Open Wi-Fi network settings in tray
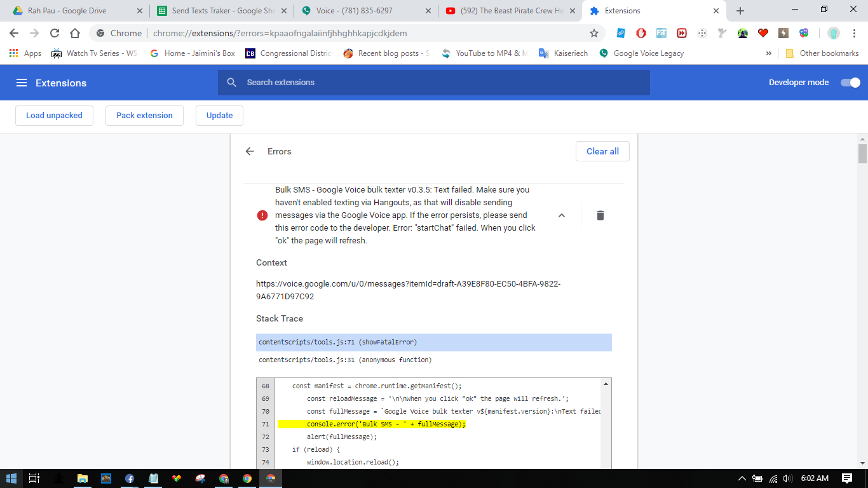This screenshot has height=488, width=868. coord(773,478)
